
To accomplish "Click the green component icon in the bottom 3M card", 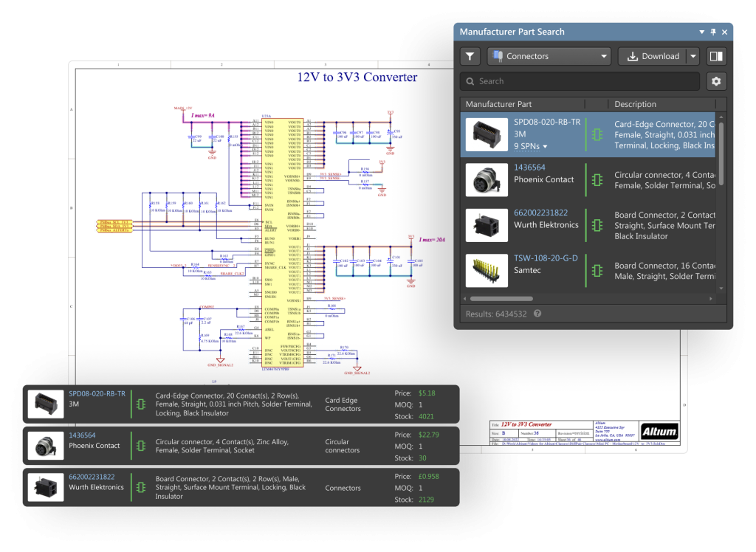I will (x=140, y=404).
